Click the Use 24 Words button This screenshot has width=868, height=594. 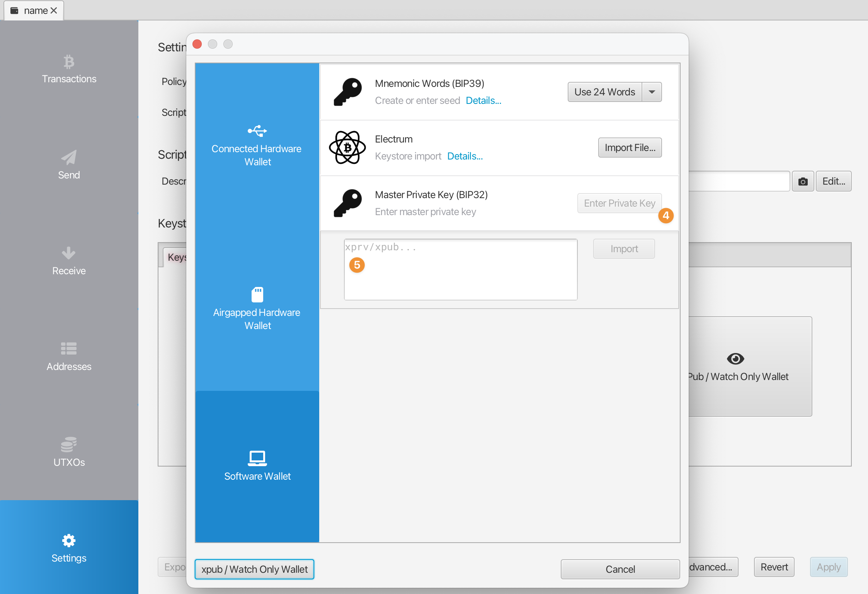(604, 92)
